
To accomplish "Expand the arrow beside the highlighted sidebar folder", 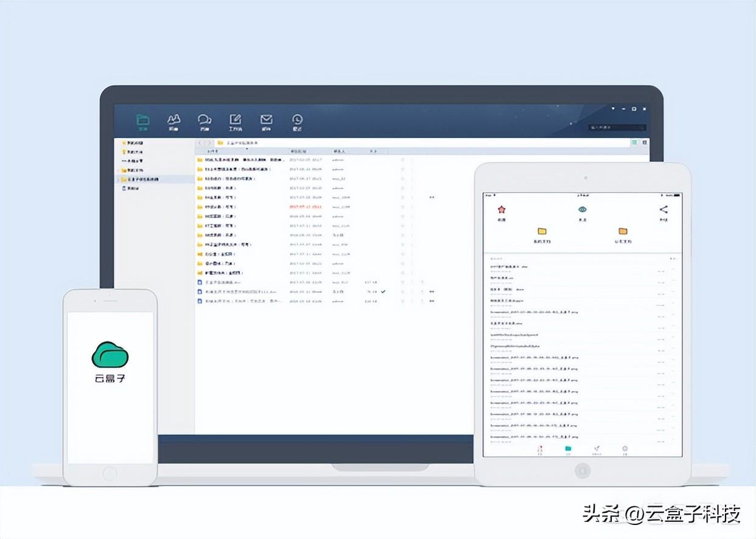I will pyautogui.click(x=118, y=179).
